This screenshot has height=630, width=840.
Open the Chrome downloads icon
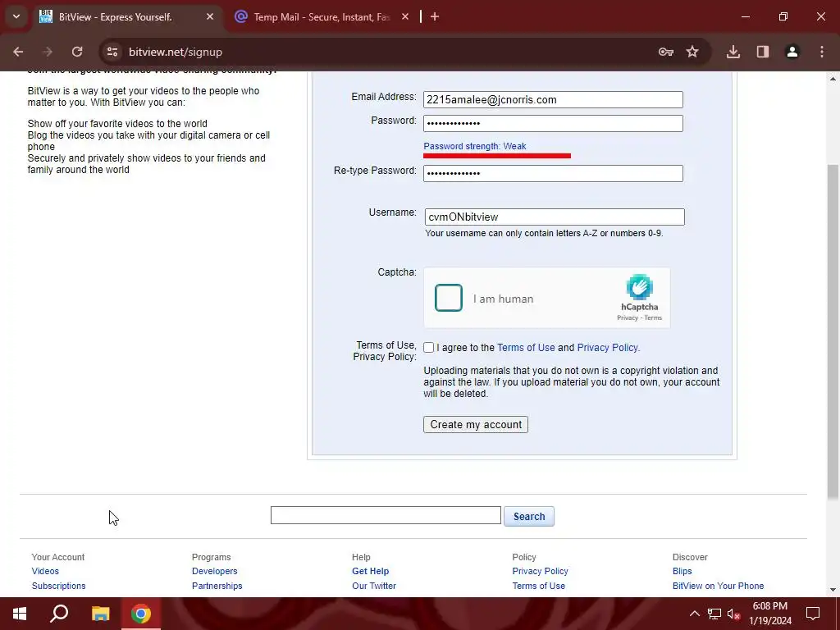(733, 52)
